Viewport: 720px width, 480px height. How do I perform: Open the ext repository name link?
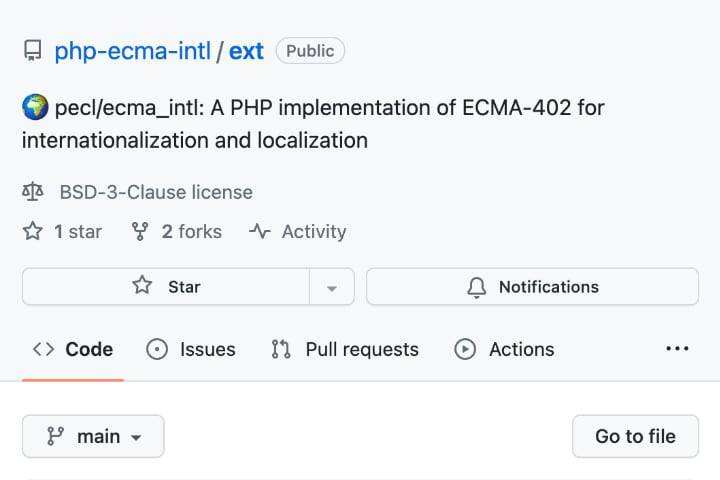pyautogui.click(x=246, y=50)
